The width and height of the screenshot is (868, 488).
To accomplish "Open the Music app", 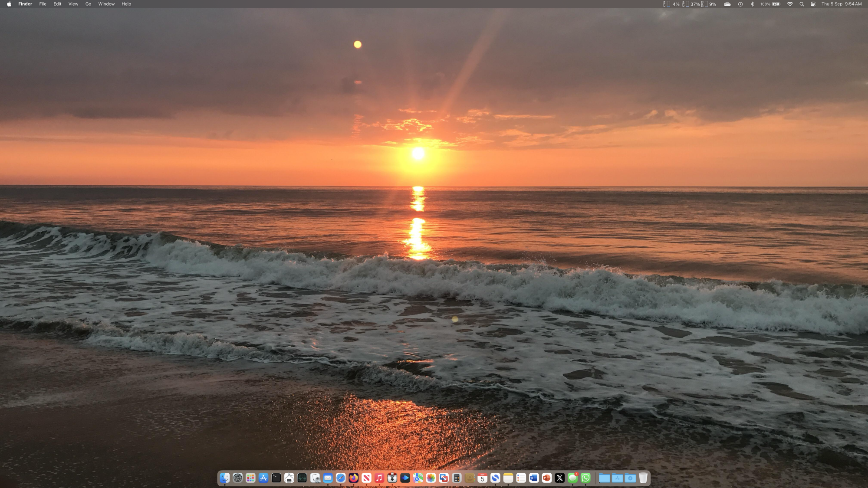I will point(379,478).
